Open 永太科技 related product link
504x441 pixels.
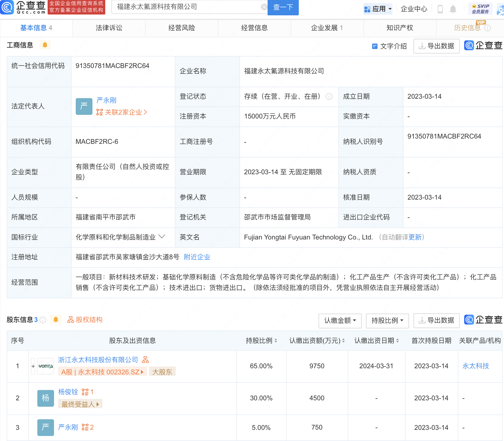476,366
